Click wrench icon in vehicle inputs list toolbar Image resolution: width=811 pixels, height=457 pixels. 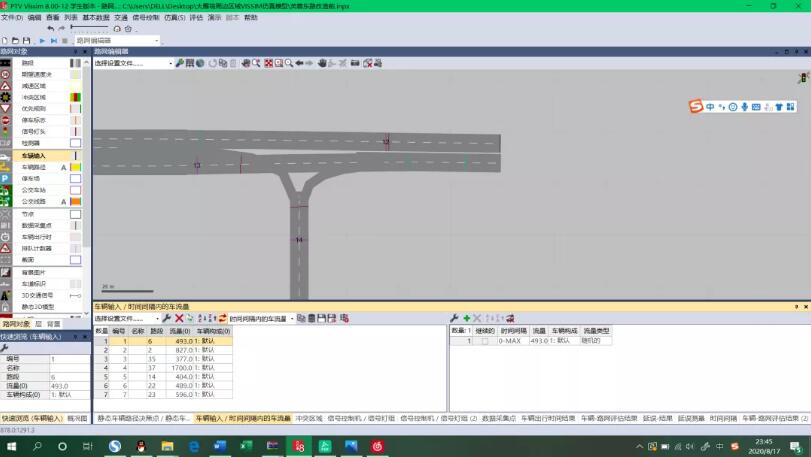(x=167, y=318)
